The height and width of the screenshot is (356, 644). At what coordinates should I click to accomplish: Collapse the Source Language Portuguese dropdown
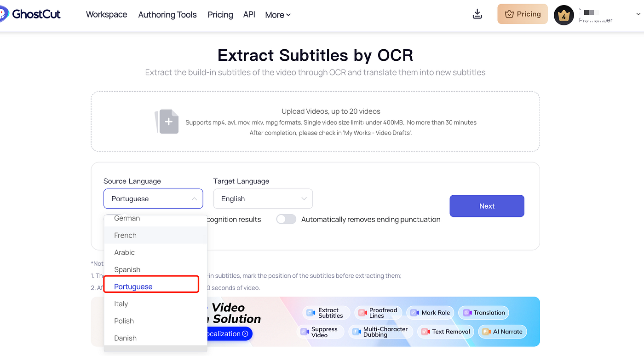[153, 199]
